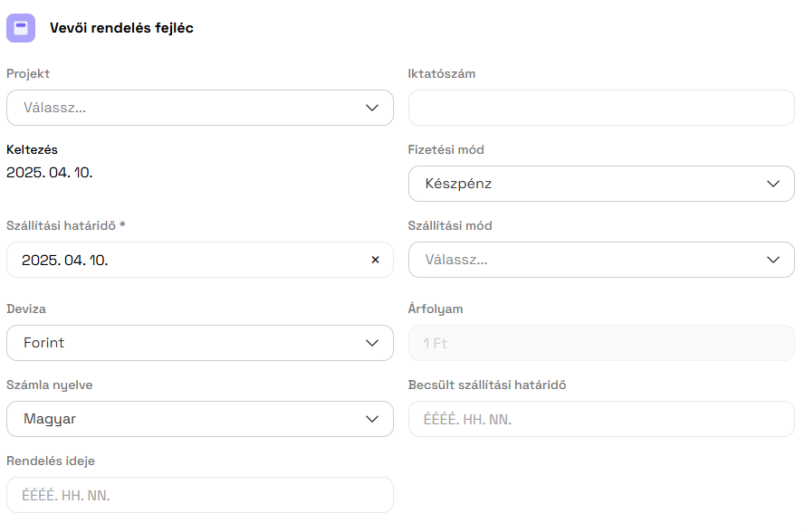This screenshot has width=805, height=532.
Task: Click the Számla nyelve chevron arrow
Action: click(x=372, y=419)
